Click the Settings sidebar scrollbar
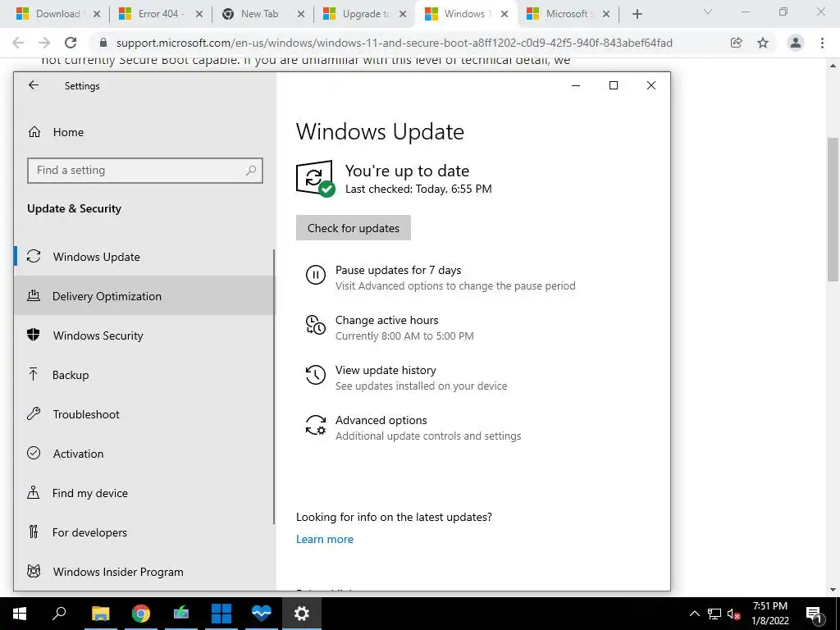Image resolution: width=840 pixels, height=630 pixels. [x=274, y=386]
